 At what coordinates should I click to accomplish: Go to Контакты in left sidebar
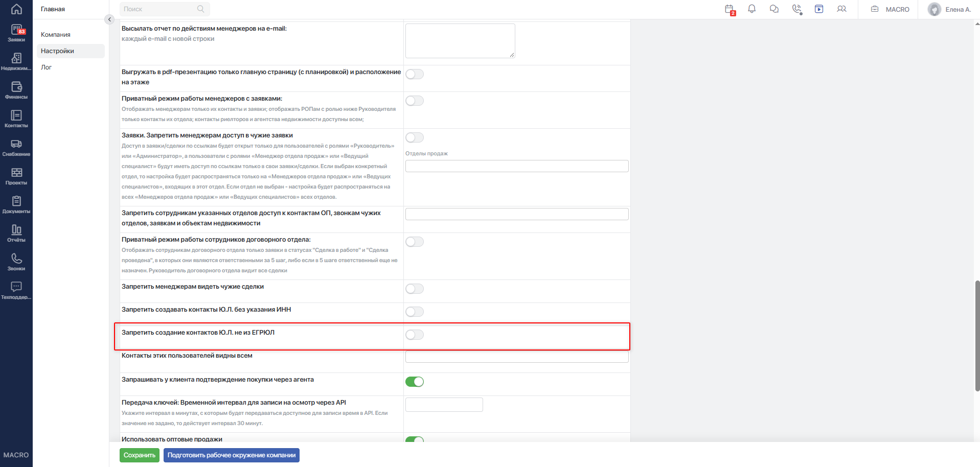point(16,119)
